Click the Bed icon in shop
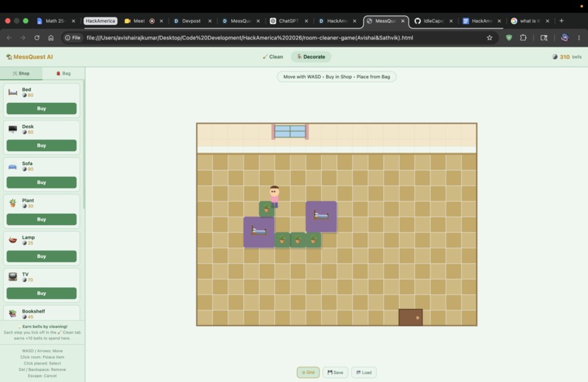 coord(12,92)
